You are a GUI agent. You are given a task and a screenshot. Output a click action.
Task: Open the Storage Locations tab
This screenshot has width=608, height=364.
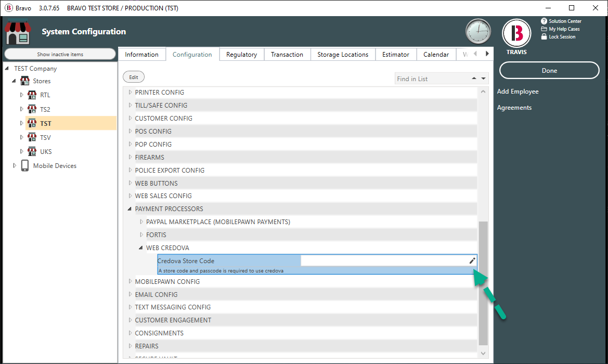(342, 55)
